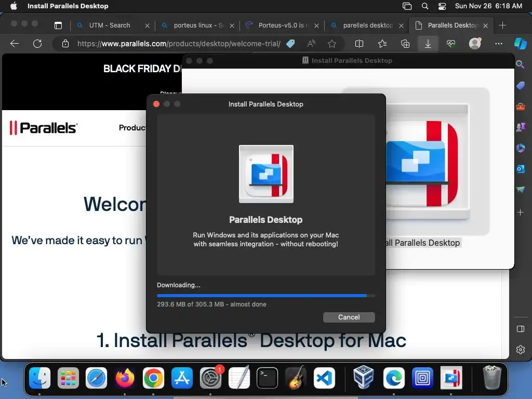This screenshot has width=532, height=399.
Task: Launch Firefox from the Dock
Action: [x=125, y=378]
